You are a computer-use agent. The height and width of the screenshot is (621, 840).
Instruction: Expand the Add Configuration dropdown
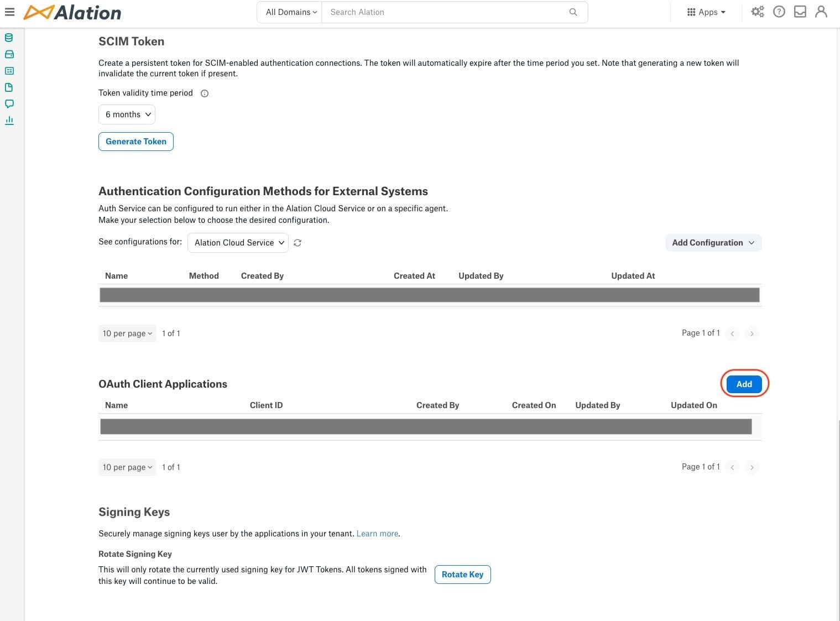(x=713, y=242)
